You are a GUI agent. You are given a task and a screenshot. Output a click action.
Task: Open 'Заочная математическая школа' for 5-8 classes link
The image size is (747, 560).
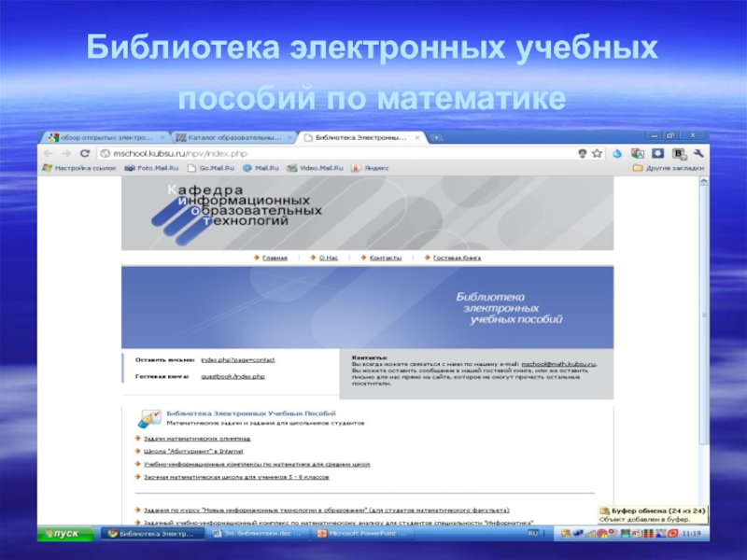point(236,477)
